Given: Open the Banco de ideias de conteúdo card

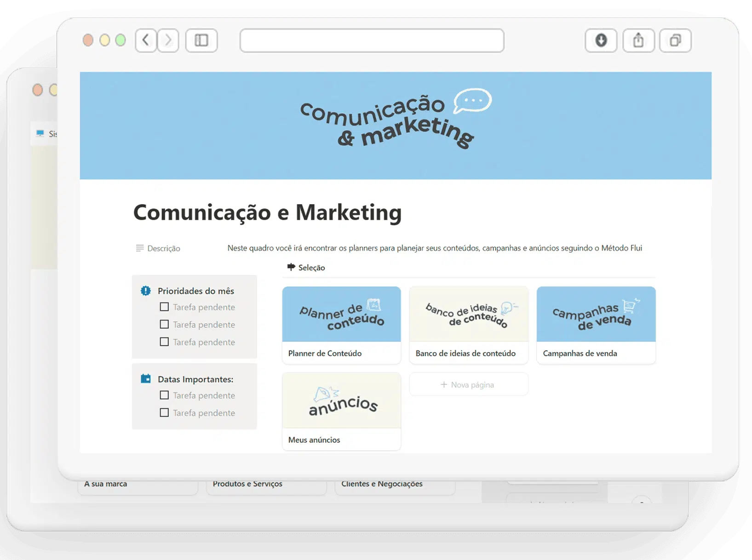Looking at the screenshot, I should click(x=468, y=325).
